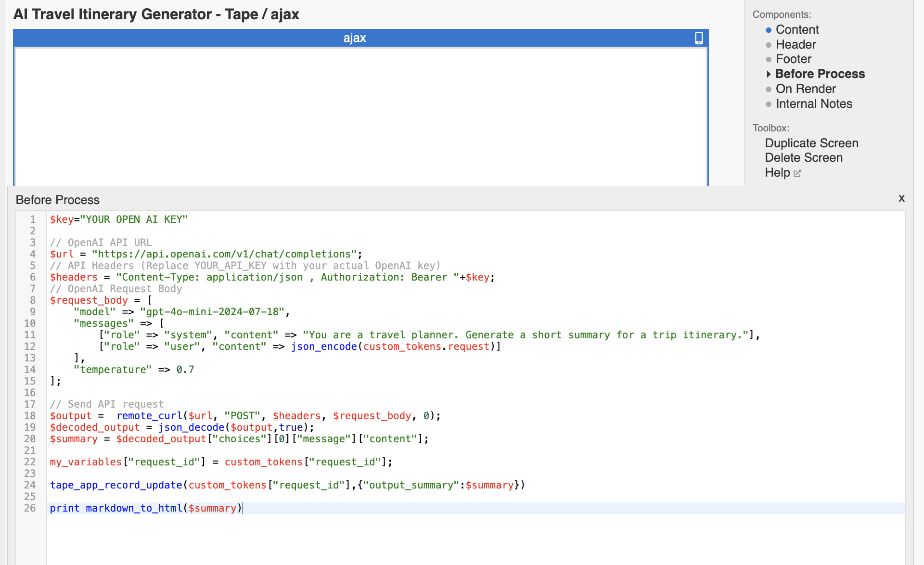Image resolution: width=924 pixels, height=565 pixels.
Task: Click line number 1 in gutter
Action: click(33, 219)
